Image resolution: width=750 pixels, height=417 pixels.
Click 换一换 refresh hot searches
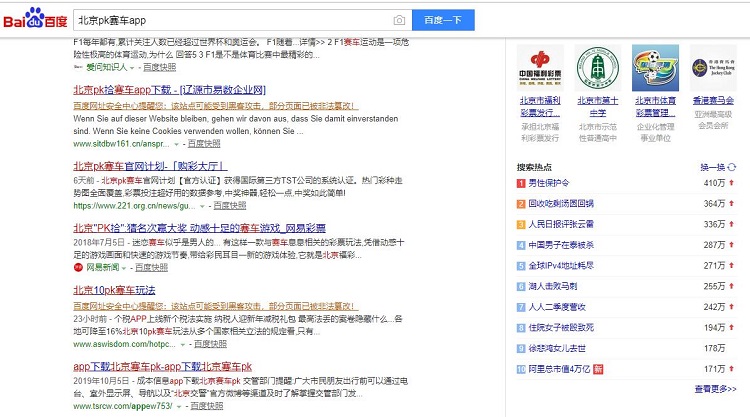point(713,167)
